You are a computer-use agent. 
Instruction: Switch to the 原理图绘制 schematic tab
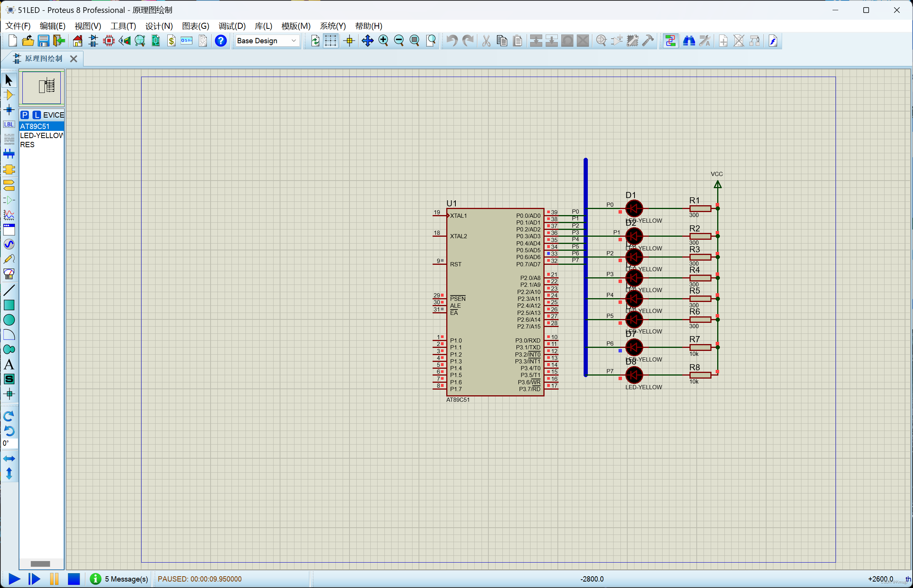(43, 58)
